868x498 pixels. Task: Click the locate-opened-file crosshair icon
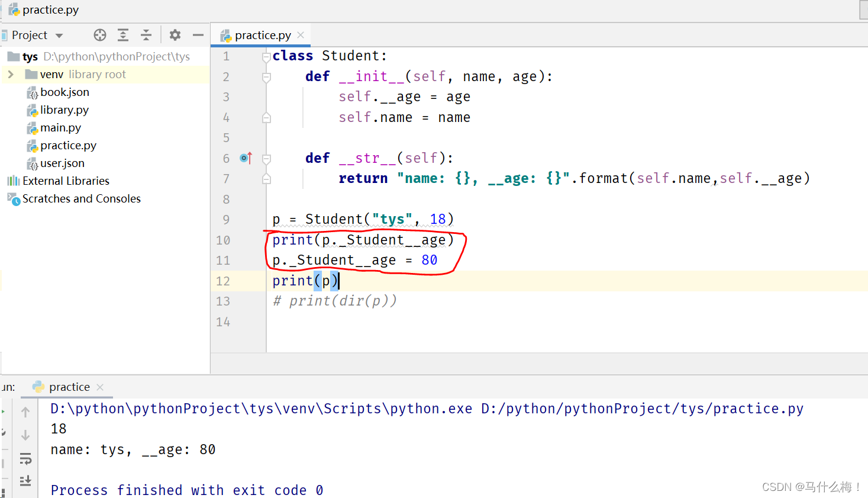[100, 35]
